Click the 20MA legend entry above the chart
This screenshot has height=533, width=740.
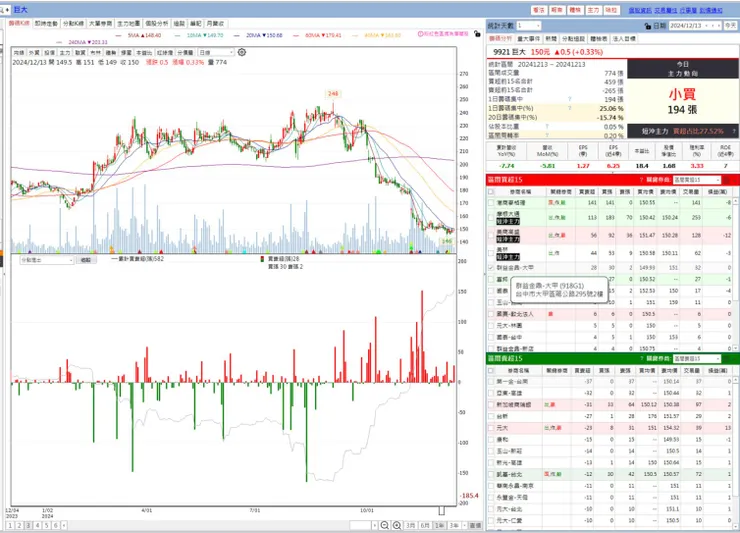264,35
